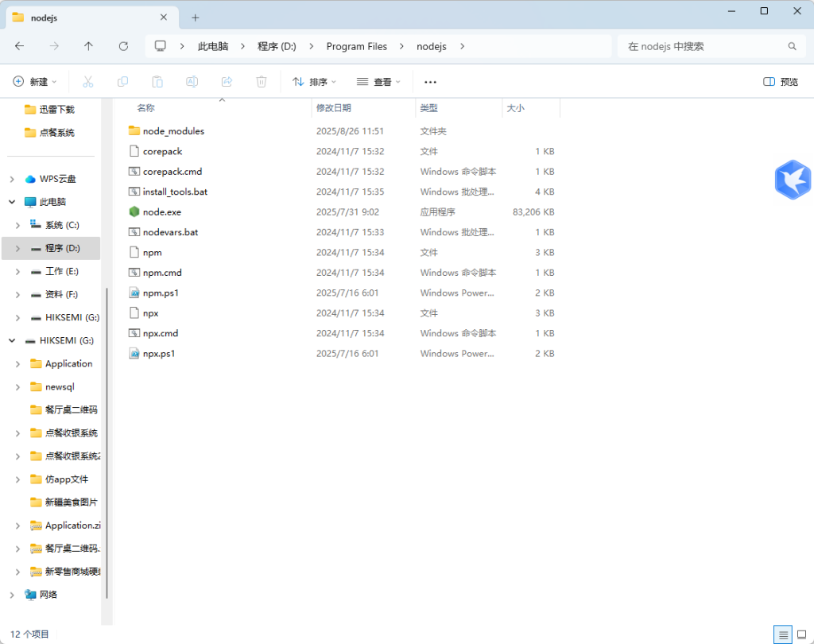Select the corepack file row
This screenshot has width=814, height=644.
[341, 151]
